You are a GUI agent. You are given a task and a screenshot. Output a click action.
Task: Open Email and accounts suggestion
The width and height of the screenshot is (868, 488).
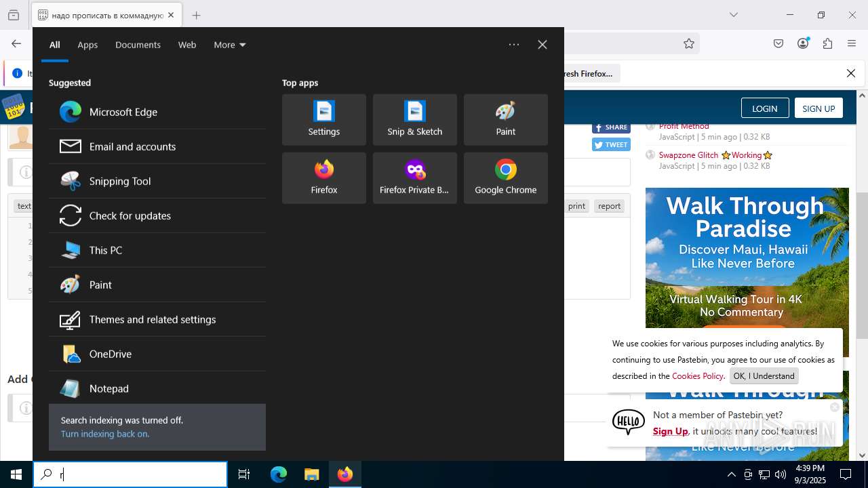pos(157,146)
